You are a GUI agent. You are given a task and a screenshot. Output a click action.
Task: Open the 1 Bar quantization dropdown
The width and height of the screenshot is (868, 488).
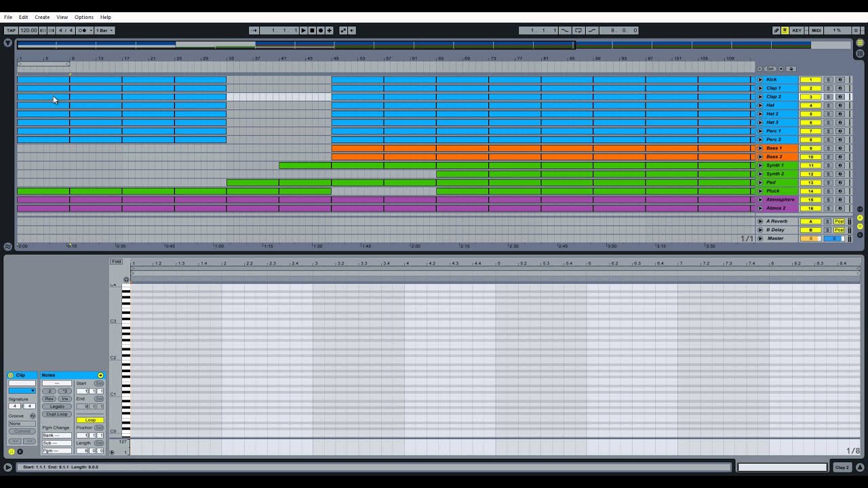click(104, 30)
